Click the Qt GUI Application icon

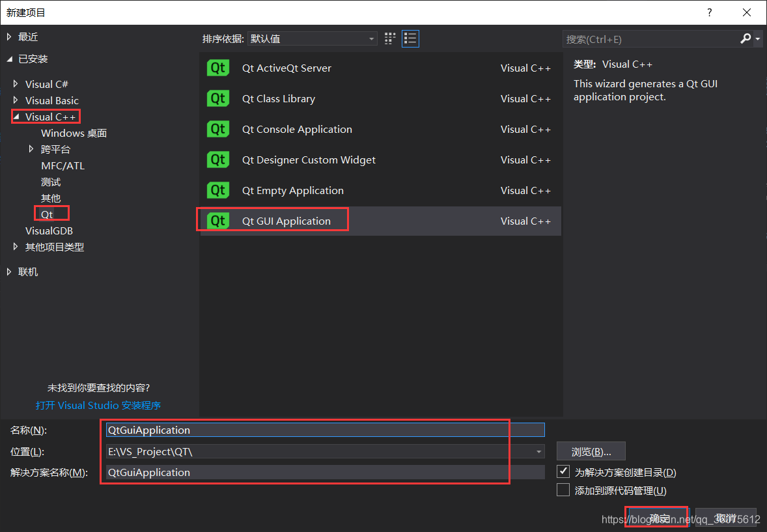pyautogui.click(x=217, y=221)
